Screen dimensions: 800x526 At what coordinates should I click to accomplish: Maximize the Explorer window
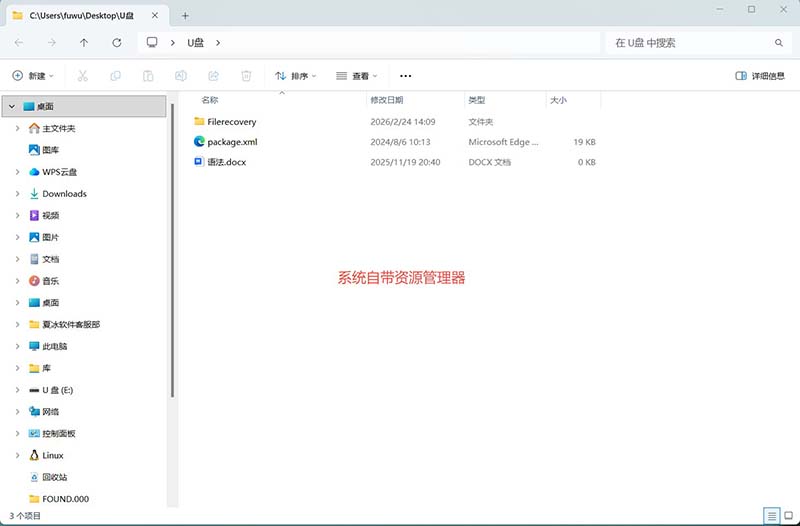coord(752,9)
